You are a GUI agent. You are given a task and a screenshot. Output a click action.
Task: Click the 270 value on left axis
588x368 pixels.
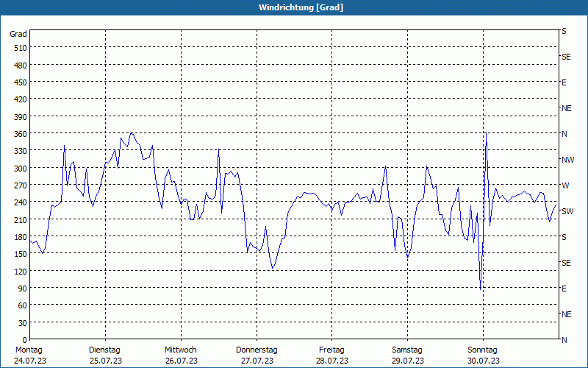click(20, 185)
